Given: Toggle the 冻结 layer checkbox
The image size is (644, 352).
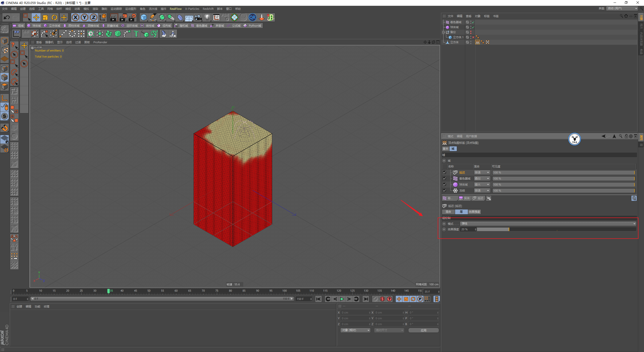Looking at the screenshot, I should [x=445, y=191].
